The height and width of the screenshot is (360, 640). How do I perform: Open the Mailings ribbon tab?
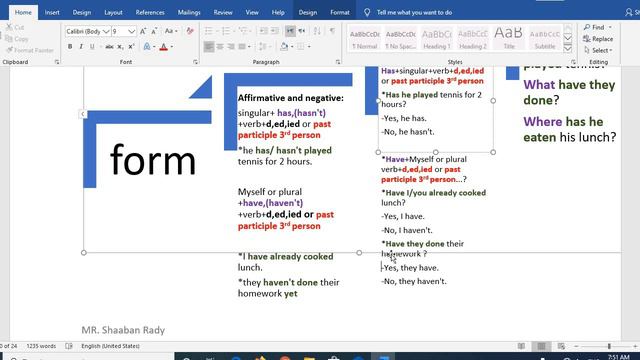coord(189,13)
